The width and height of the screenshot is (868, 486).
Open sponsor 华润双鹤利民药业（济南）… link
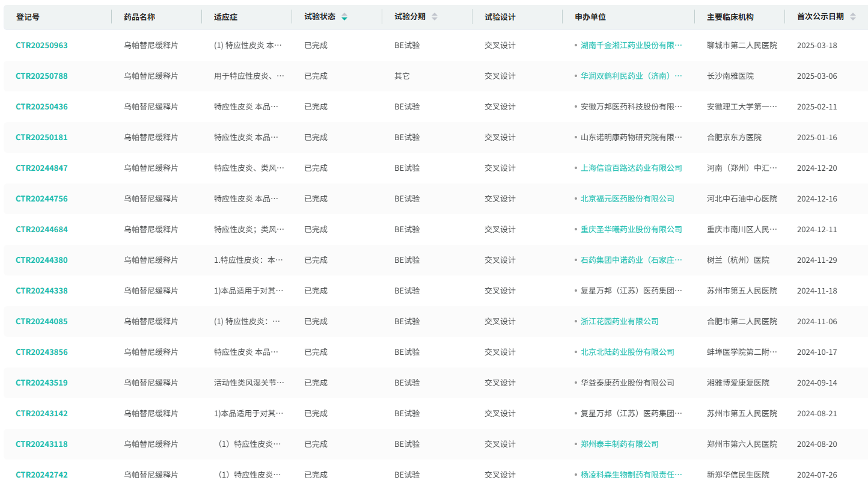coord(631,76)
